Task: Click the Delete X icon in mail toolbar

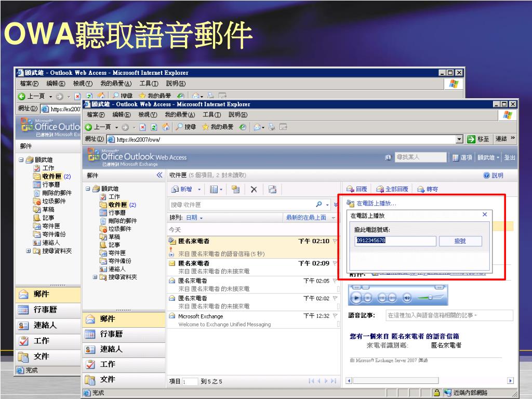Action: (x=254, y=189)
